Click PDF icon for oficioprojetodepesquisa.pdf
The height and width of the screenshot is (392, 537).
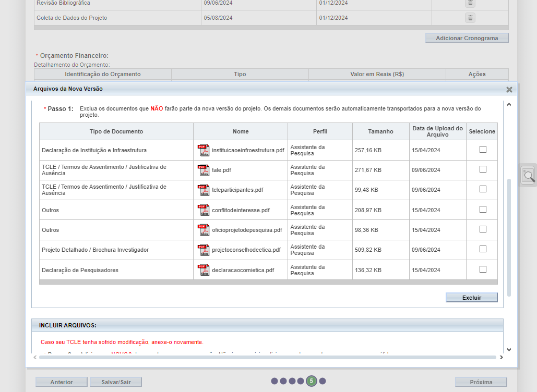pyautogui.click(x=204, y=230)
